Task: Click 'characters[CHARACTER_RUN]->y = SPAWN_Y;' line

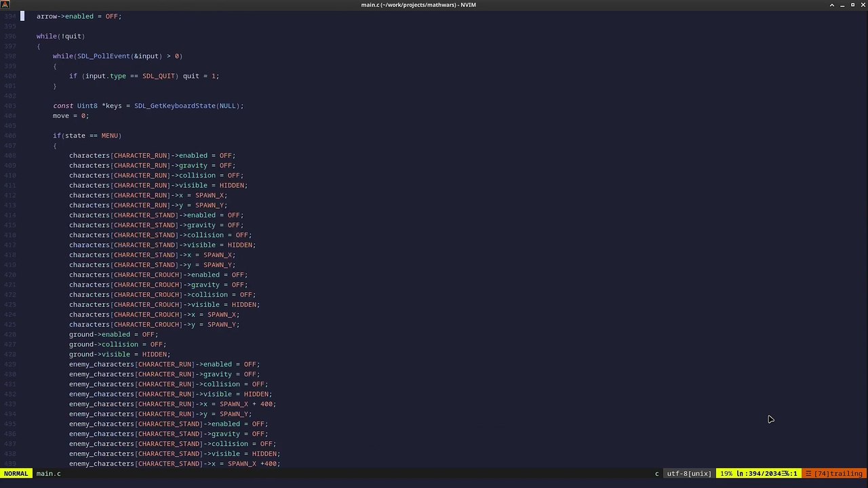Action: (x=148, y=205)
